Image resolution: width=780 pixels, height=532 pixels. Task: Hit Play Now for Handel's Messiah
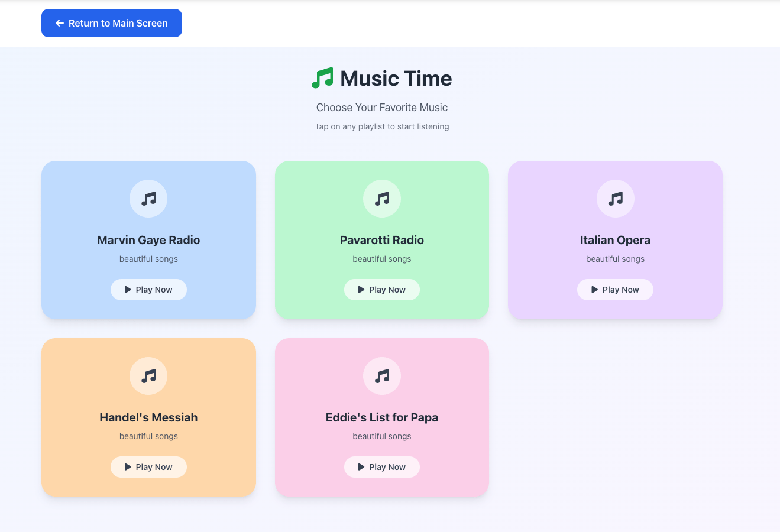click(x=148, y=467)
